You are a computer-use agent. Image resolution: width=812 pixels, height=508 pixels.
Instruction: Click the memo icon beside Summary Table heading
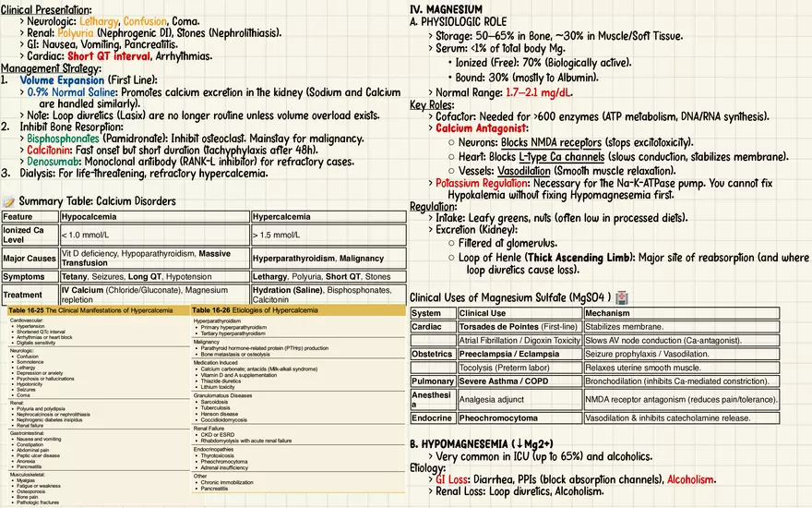point(8,201)
